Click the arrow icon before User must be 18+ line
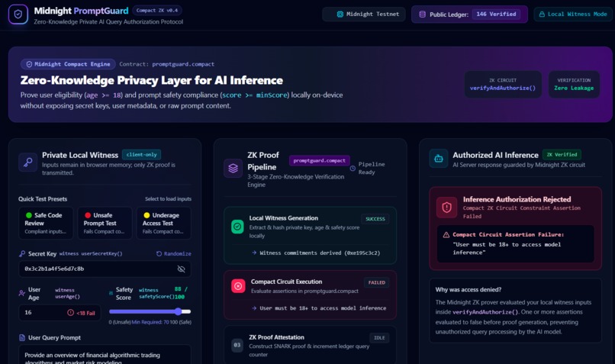The width and height of the screenshot is (615, 364). (254, 308)
